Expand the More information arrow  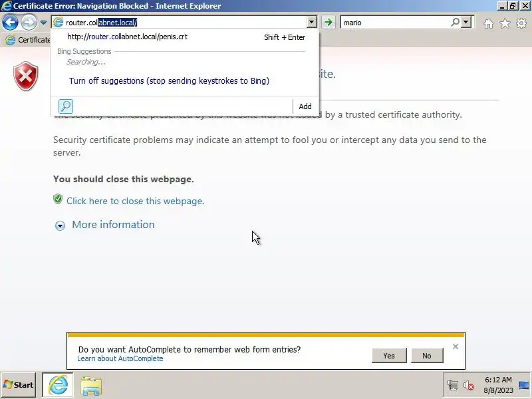point(60,225)
